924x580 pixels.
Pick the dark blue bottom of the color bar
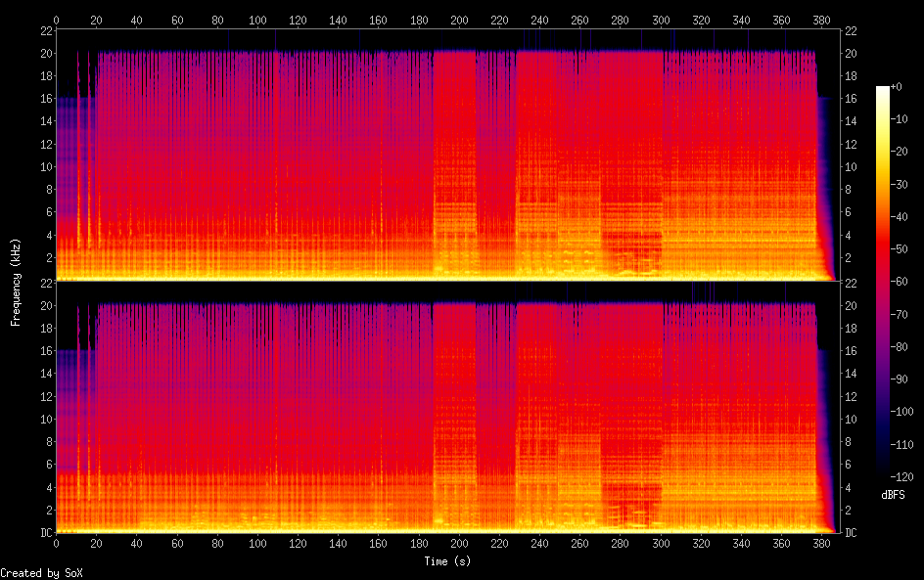click(x=883, y=474)
